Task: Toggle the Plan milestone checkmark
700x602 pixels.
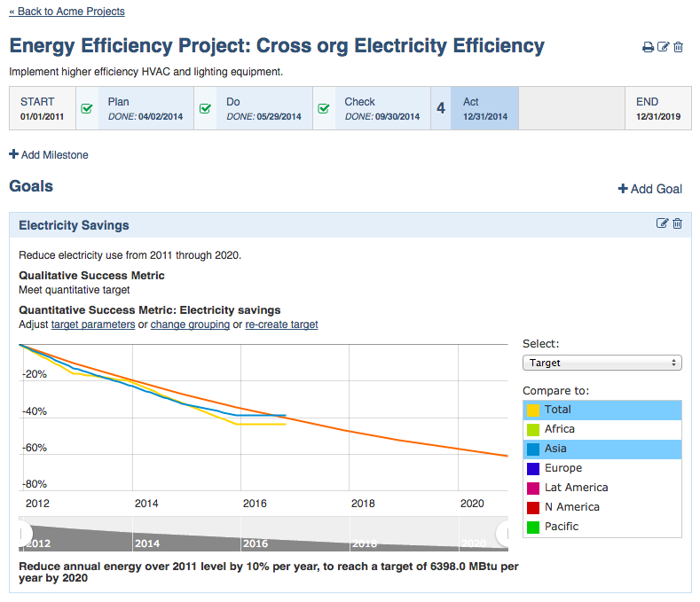Action: click(x=87, y=109)
